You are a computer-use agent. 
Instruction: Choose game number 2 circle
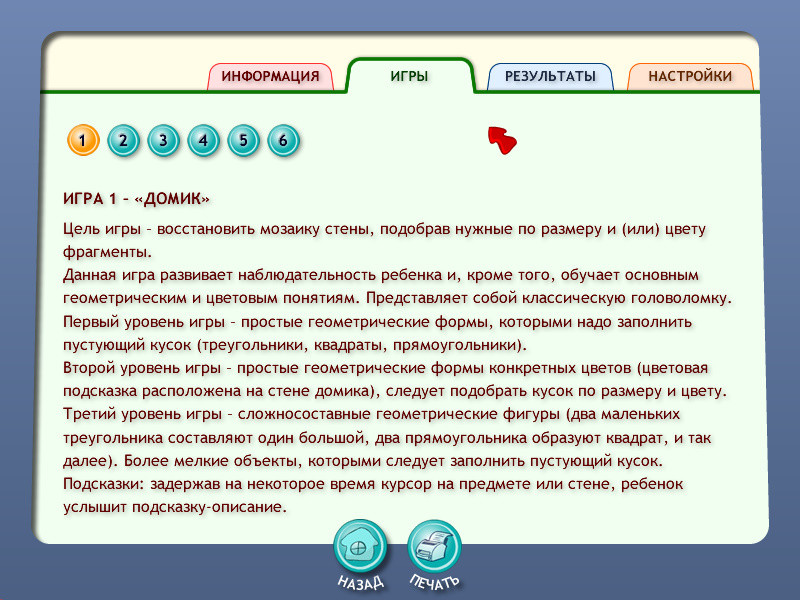(123, 140)
